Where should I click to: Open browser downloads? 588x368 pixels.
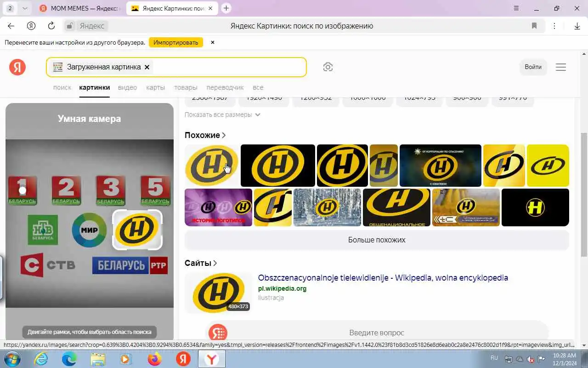point(577,26)
